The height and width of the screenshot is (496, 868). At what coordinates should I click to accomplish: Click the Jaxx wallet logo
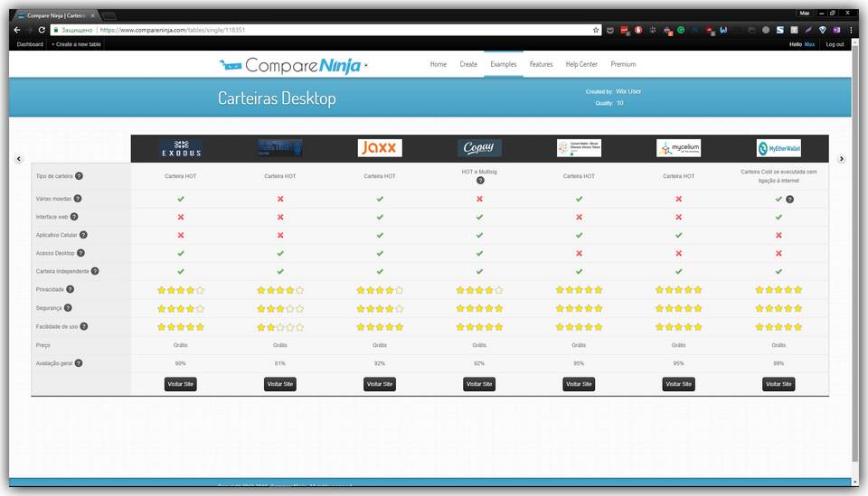[380, 147]
